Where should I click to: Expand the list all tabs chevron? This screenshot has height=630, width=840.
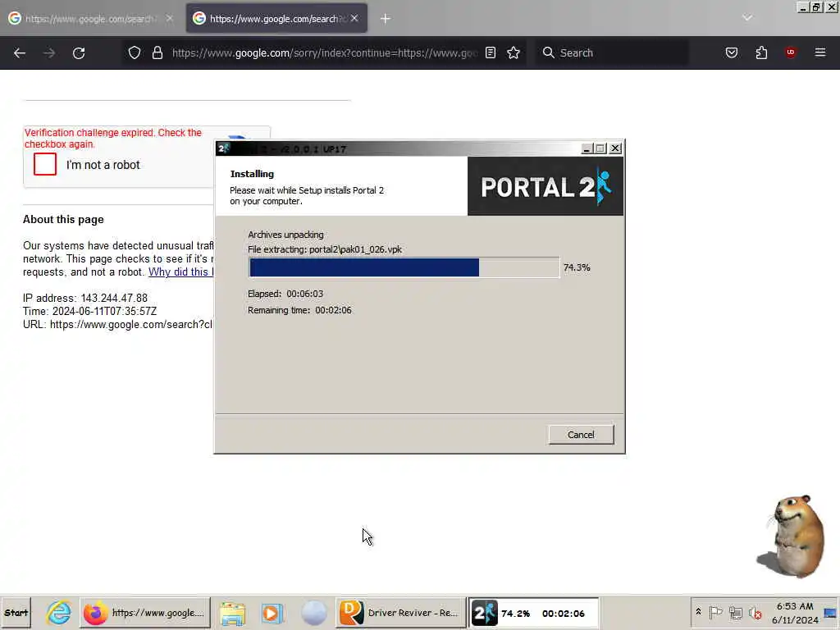747,18
